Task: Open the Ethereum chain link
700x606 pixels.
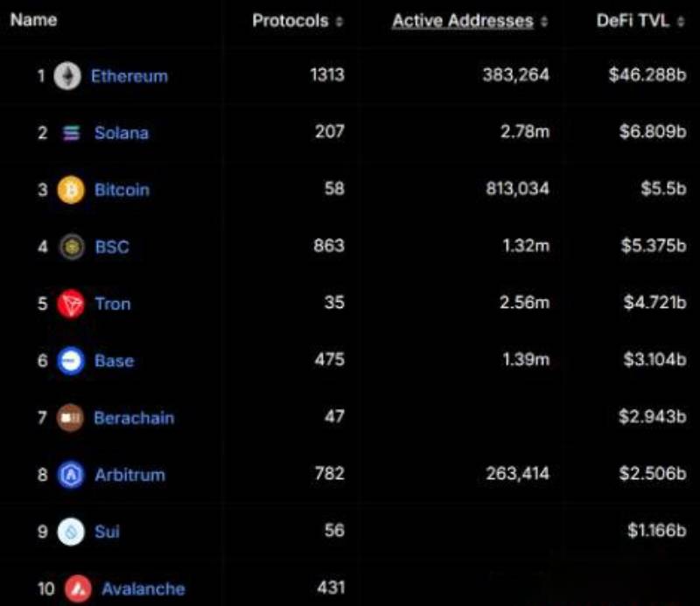Action: 129,76
